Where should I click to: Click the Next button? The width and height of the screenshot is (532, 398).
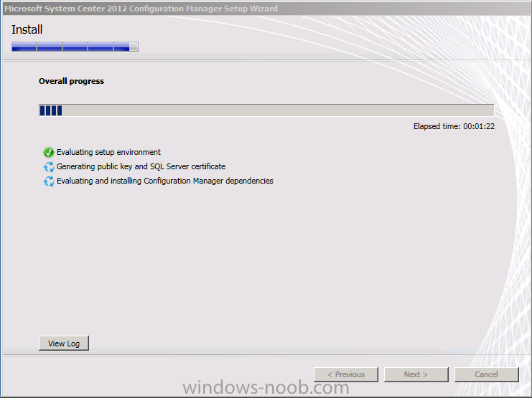point(416,374)
